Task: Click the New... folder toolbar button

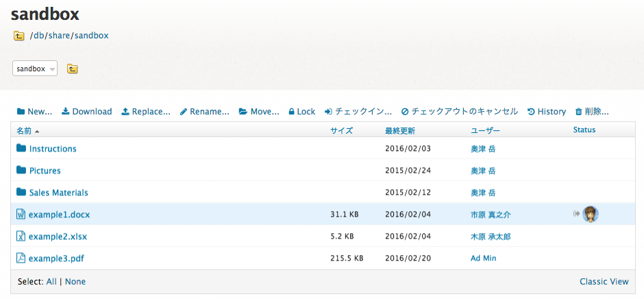Action: (x=34, y=112)
